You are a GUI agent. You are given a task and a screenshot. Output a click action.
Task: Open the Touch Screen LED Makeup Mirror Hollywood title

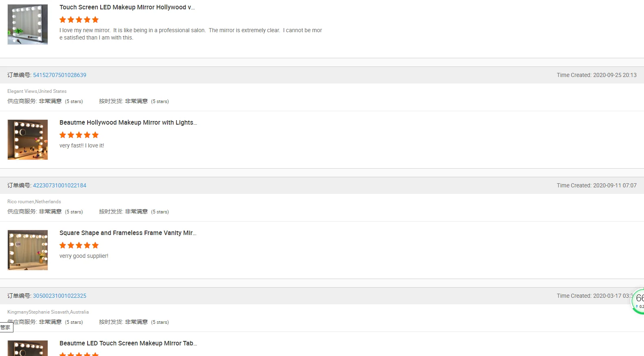coord(127,7)
